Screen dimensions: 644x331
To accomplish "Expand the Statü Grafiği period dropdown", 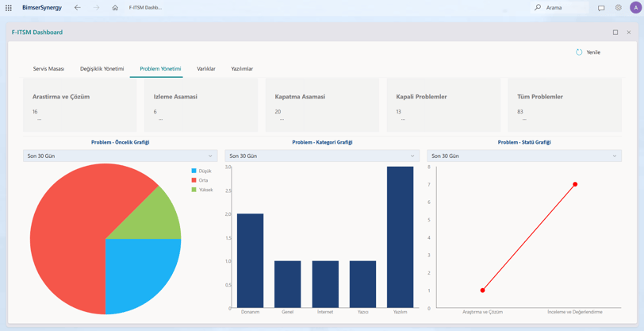I will pos(524,156).
